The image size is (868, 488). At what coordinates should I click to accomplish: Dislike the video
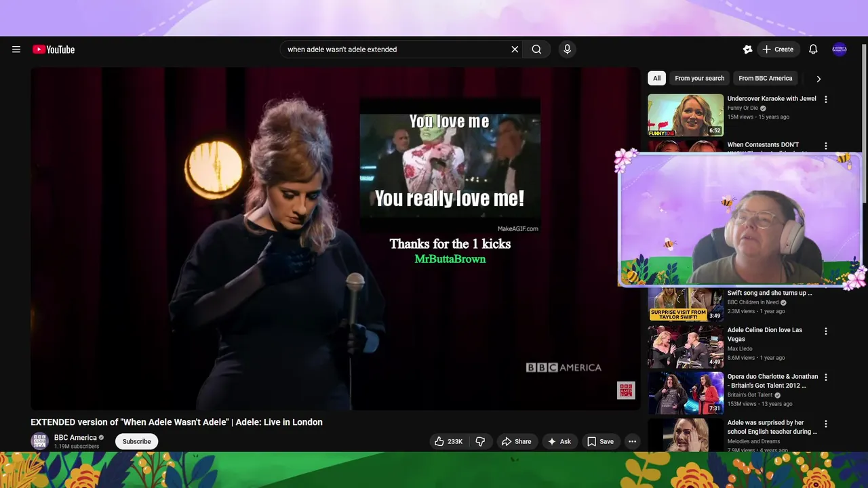point(480,441)
